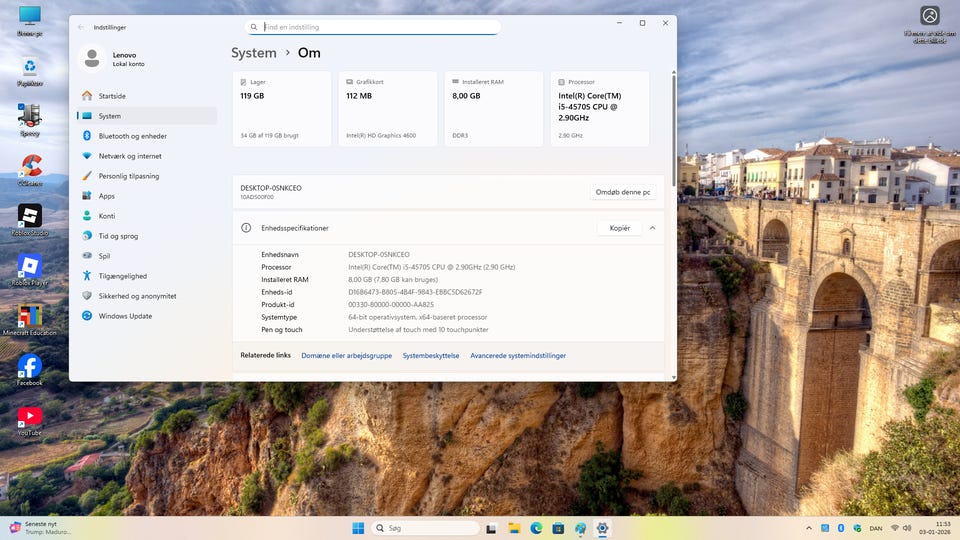This screenshot has height=540, width=960.
Task: Open Avancerede systemindstillinger link
Action: coord(518,356)
